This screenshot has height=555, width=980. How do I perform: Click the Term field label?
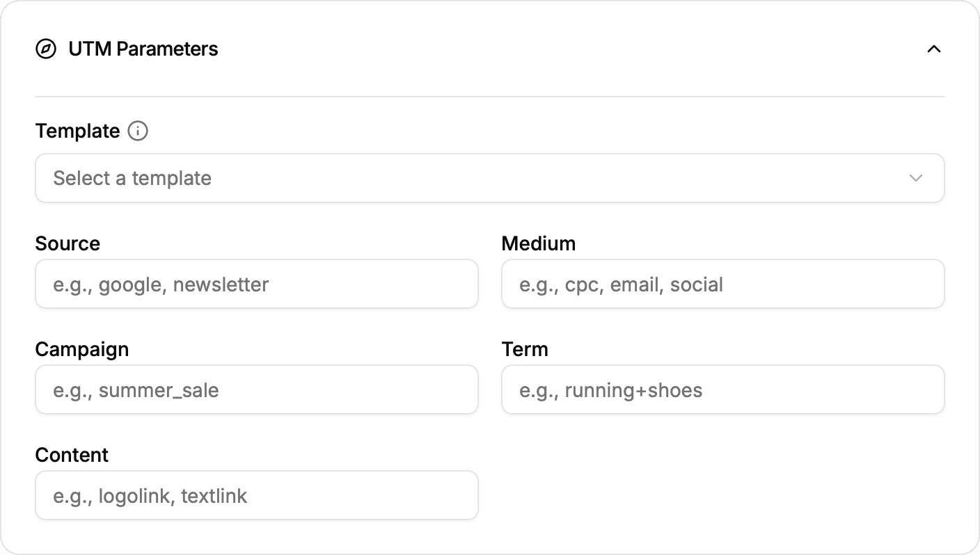525,349
